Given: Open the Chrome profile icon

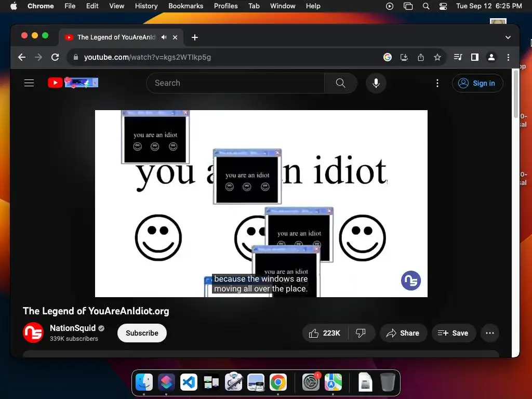Looking at the screenshot, I should point(491,57).
